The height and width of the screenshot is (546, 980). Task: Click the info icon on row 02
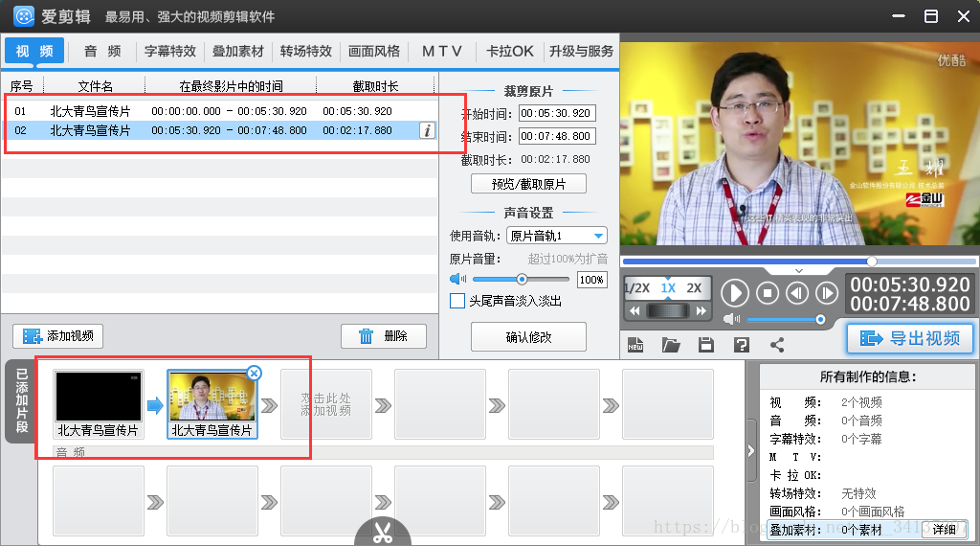pos(428,130)
